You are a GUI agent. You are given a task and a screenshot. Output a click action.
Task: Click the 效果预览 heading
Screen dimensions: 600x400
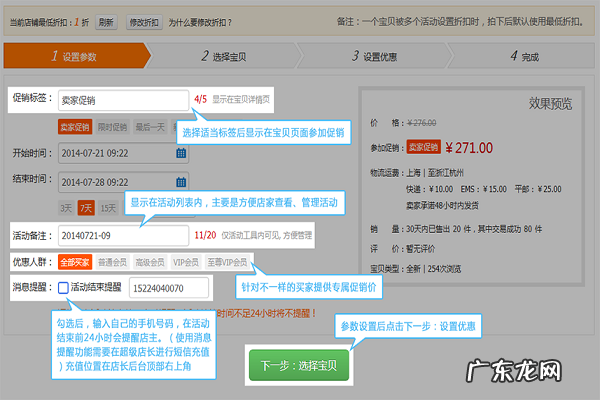tap(550, 103)
